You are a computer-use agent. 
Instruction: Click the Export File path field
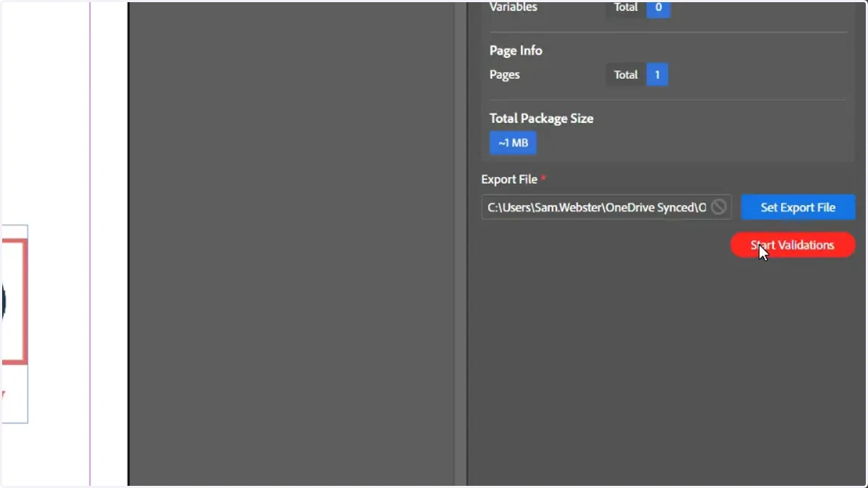click(x=606, y=207)
